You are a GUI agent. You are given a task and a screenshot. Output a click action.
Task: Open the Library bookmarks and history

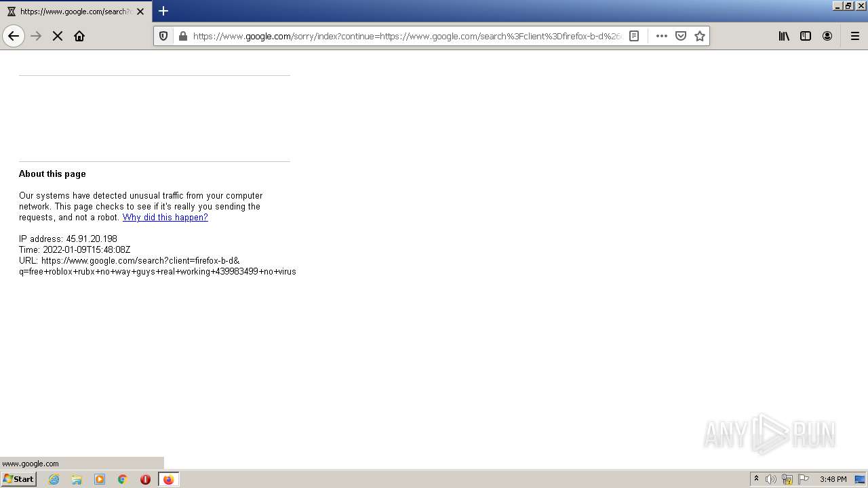click(784, 36)
